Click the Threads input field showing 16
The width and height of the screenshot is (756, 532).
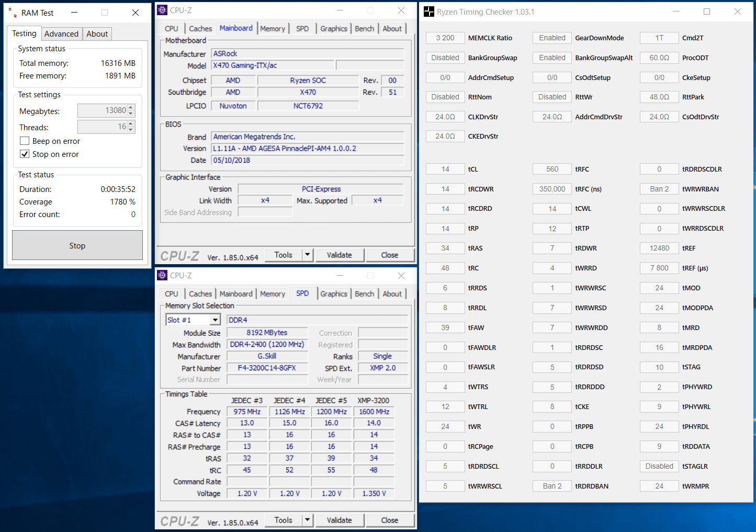103,127
